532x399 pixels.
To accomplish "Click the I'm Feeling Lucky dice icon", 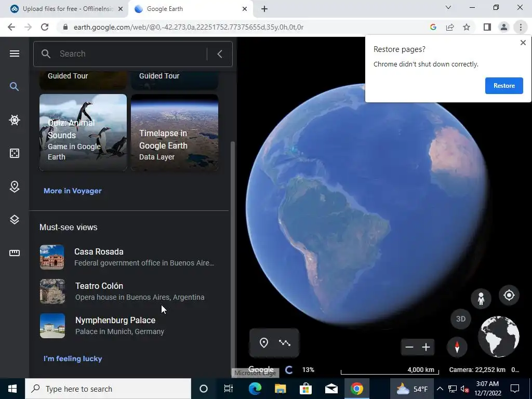I will [14, 153].
